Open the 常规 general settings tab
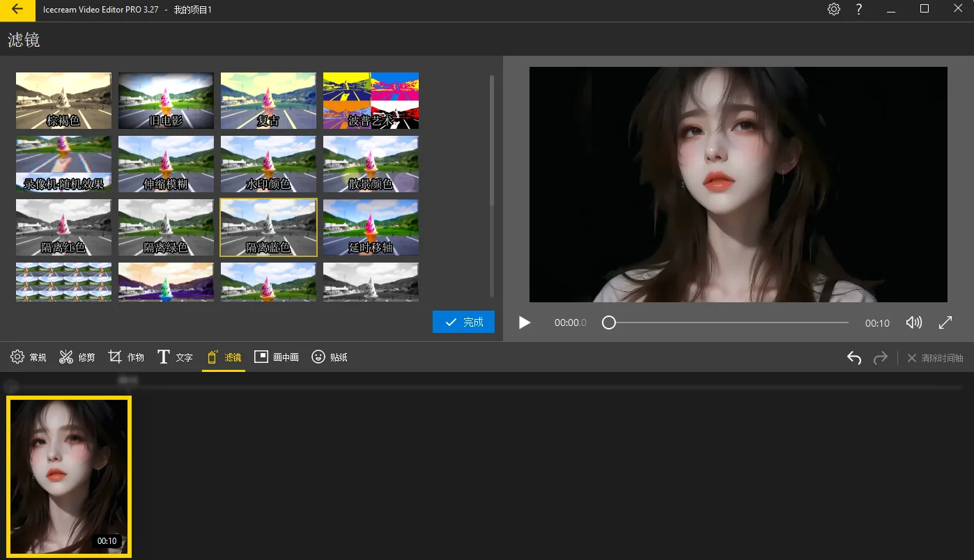The image size is (974, 560). 29,357
